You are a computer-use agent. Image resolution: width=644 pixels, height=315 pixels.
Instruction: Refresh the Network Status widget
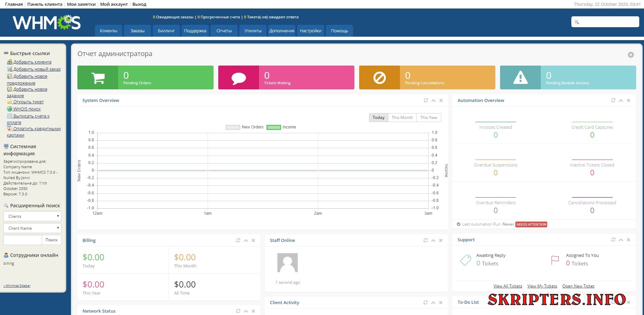(x=238, y=311)
